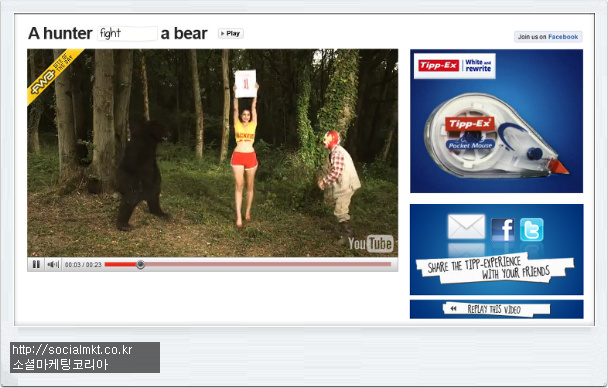This screenshot has height=388, width=608.
Task: Click the Play button next to the title
Action: click(231, 34)
